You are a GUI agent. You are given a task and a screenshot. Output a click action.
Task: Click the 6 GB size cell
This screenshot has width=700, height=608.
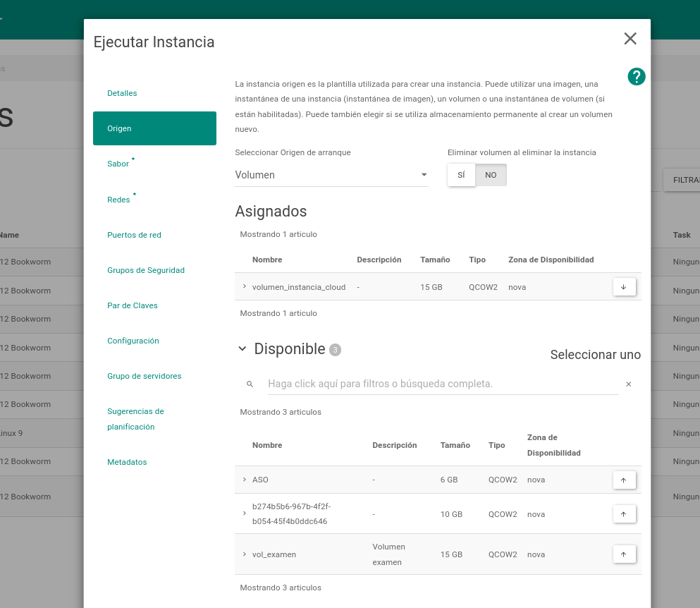pos(449,480)
